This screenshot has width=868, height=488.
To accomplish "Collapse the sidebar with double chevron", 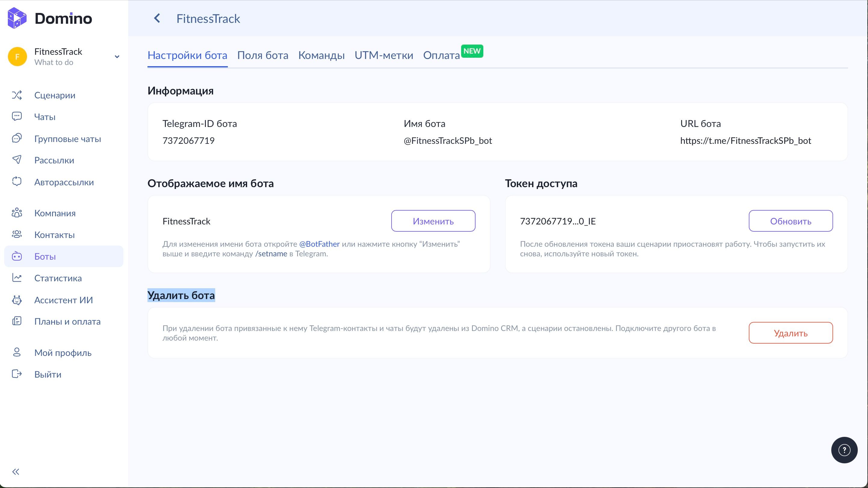I will (x=16, y=471).
